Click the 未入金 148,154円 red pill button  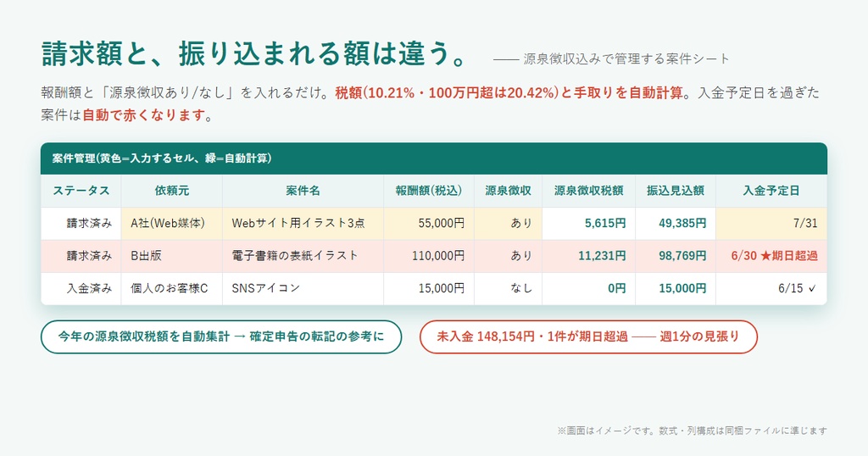pos(588,336)
